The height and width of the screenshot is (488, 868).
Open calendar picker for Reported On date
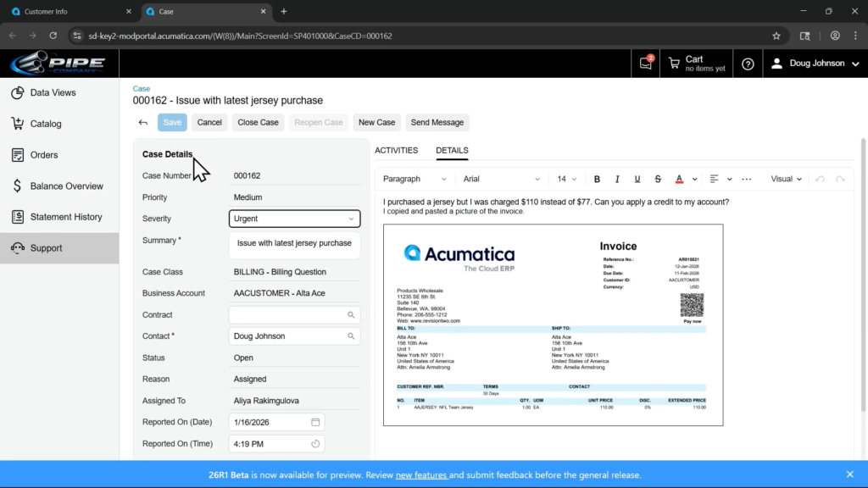point(315,422)
